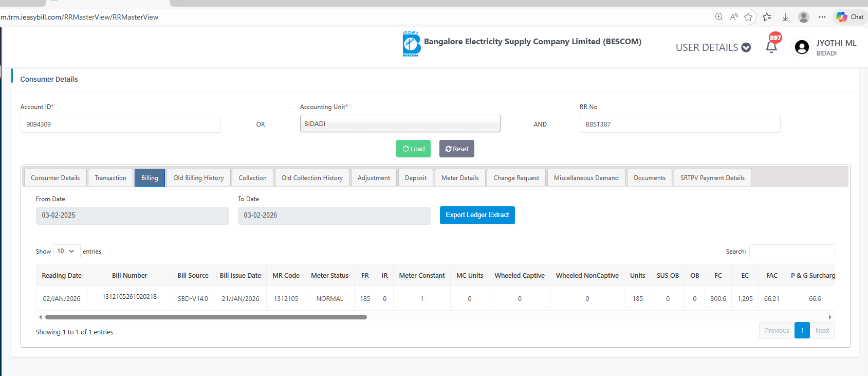
Task: Click the table horizontal scrollbar
Action: [x=206, y=317]
